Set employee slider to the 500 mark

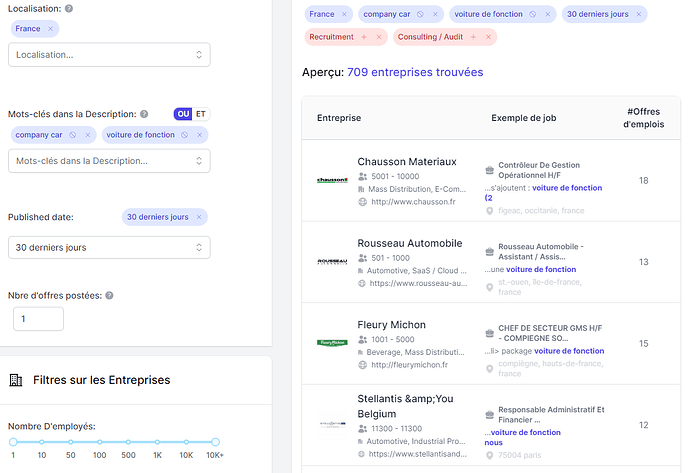click(128, 442)
